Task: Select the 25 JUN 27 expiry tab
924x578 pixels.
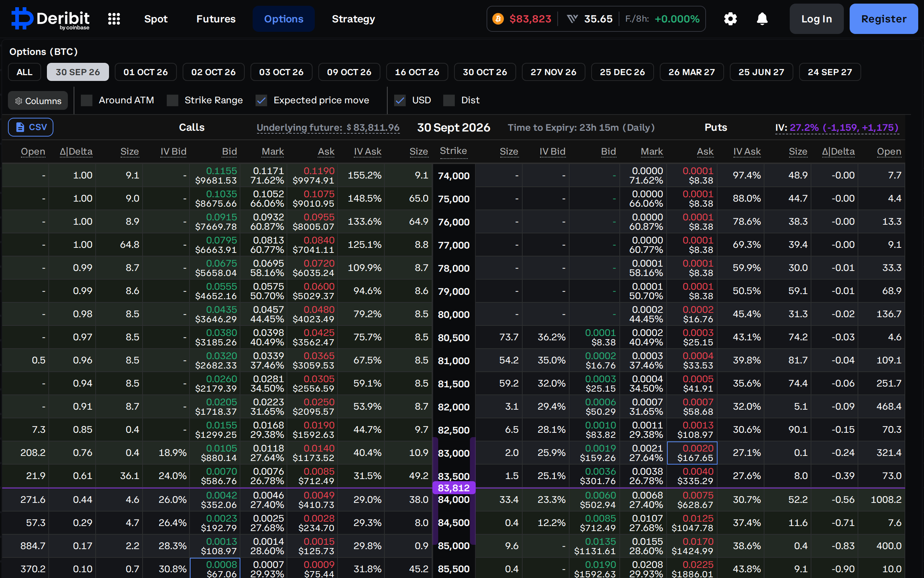Action: pyautogui.click(x=761, y=72)
